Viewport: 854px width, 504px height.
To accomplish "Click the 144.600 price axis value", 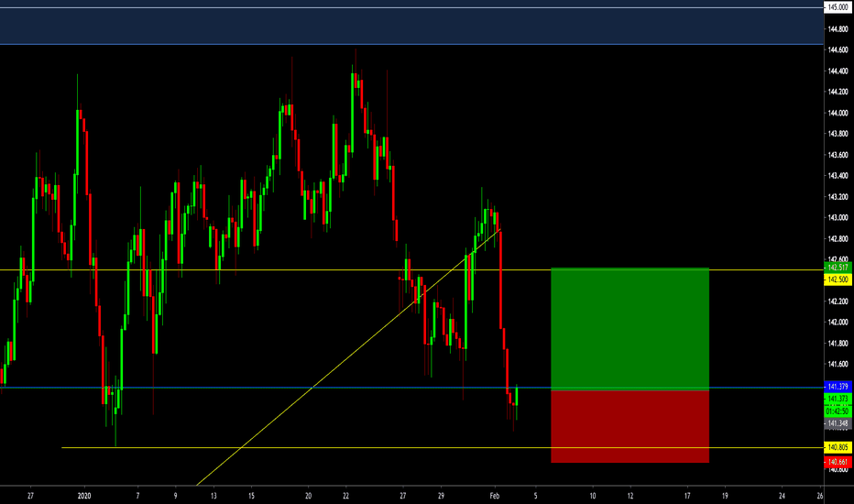I will click(838, 49).
